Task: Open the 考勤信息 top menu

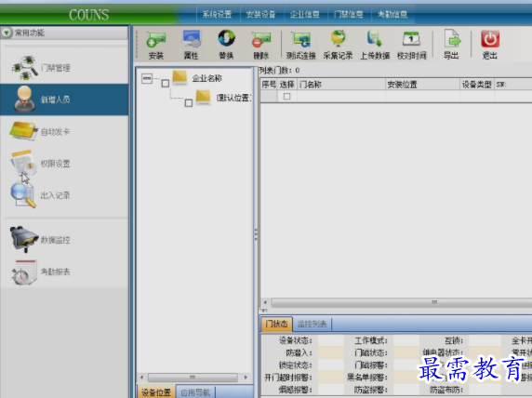Action: (x=392, y=14)
